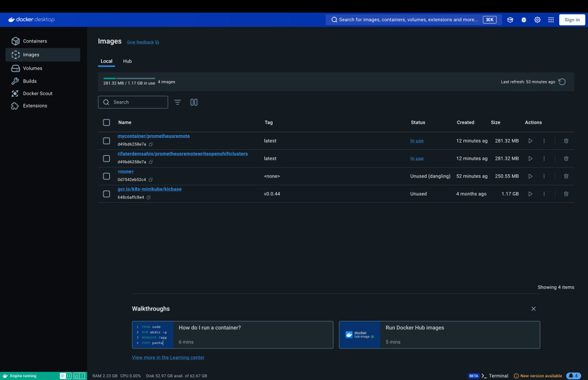This screenshot has height=380, width=588.
Task: Copy image ID 0d7542eb52c4
Action: tap(151, 180)
